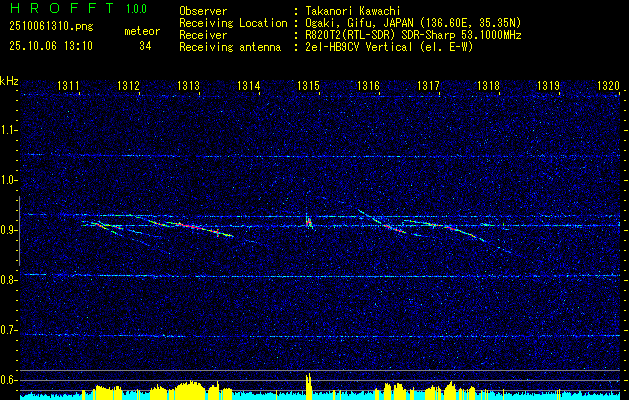Select the 1318 time marker
629x400 pixels.
[x=488, y=85]
